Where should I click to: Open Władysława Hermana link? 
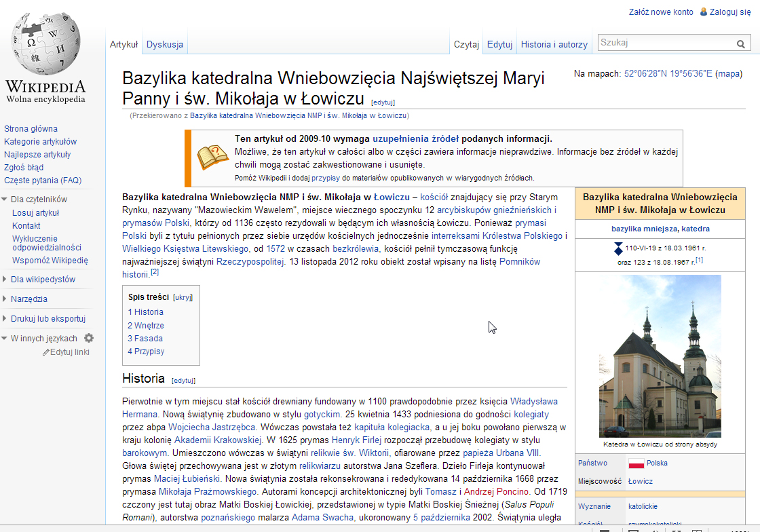pos(533,402)
